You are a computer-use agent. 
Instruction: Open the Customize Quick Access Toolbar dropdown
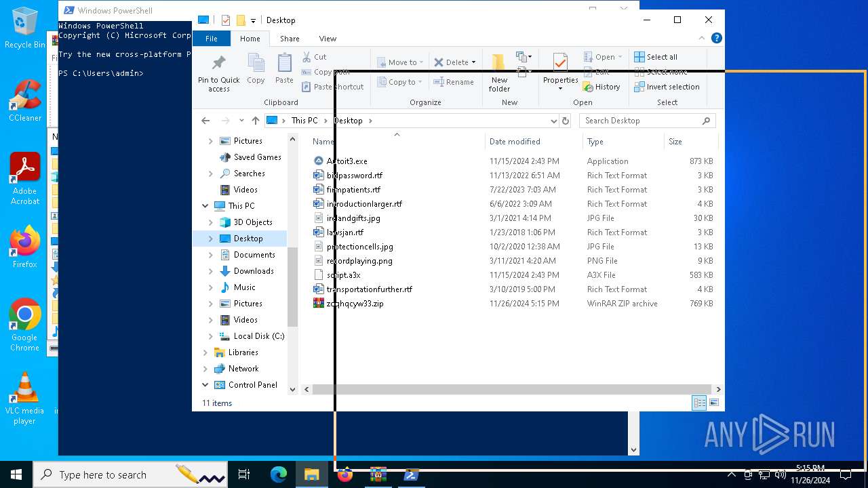[x=253, y=20]
